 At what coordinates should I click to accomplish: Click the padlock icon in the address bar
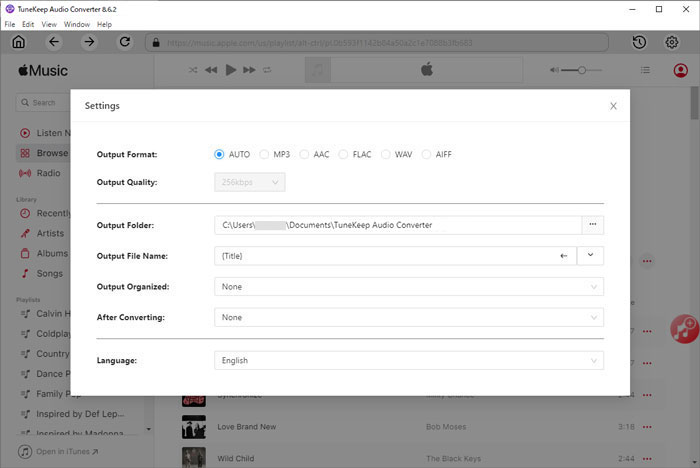156,42
